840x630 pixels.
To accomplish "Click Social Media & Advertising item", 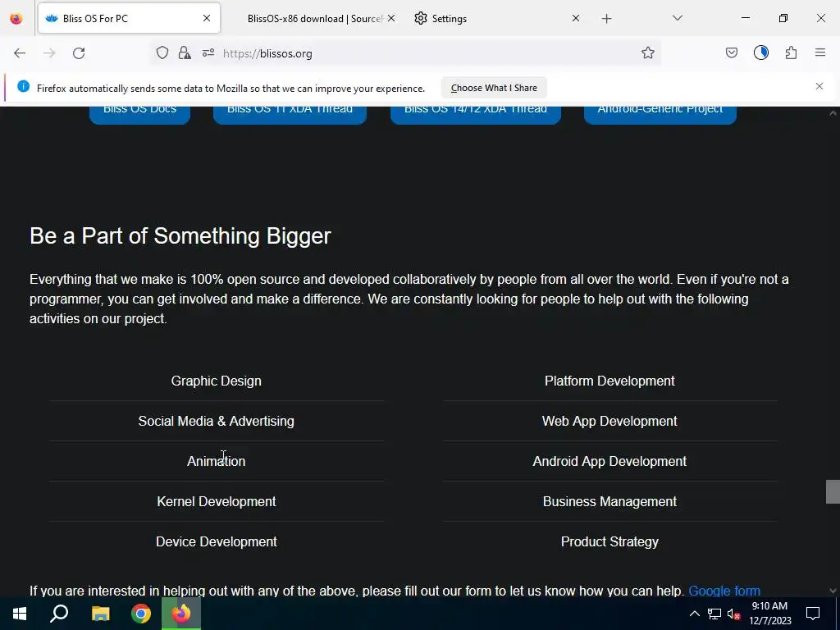I will click(x=217, y=421).
